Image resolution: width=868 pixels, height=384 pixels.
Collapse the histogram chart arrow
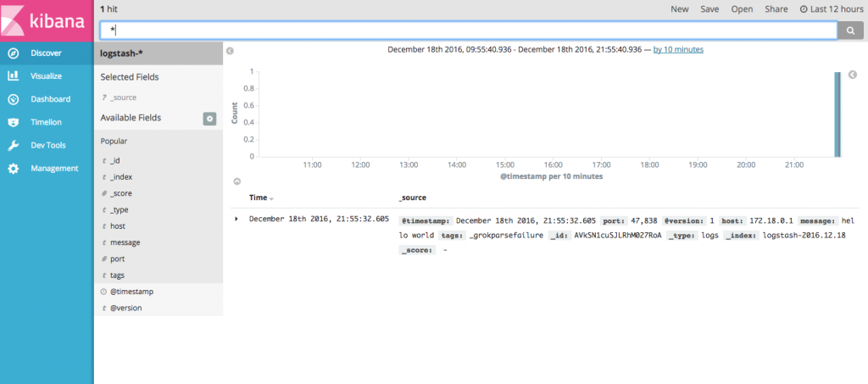coord(237,181)
